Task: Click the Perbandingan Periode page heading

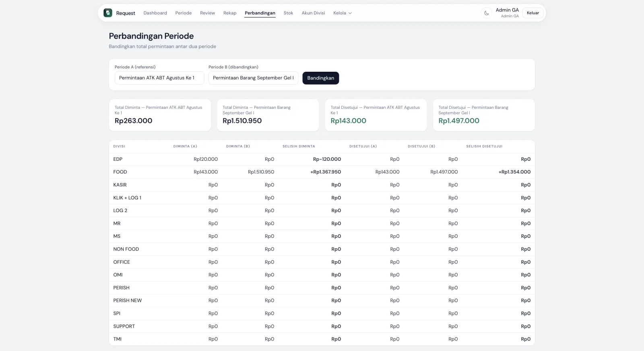Action: coord(151,36)
